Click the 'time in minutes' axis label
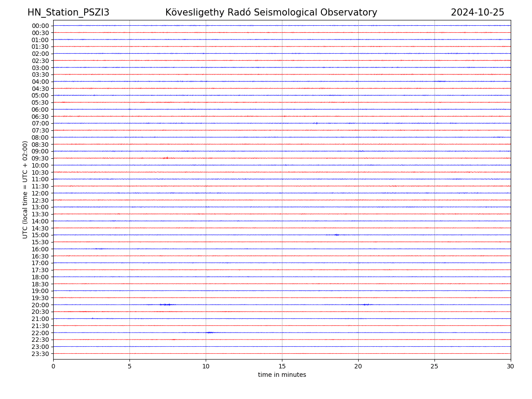532x399 pixels. 282,375
